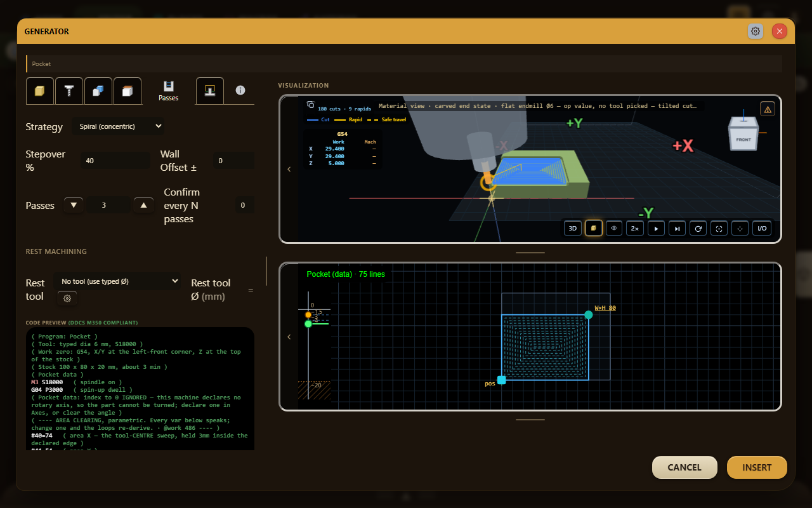This screenshot has width=812, height=508.
Task: Toggle the eye visibility button
Action: pos(614,228)
